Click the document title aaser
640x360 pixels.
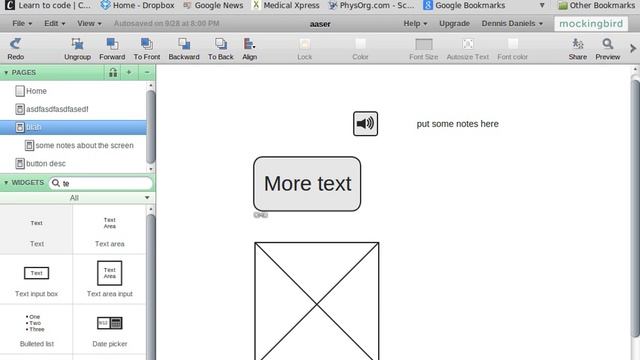point(320,24)
